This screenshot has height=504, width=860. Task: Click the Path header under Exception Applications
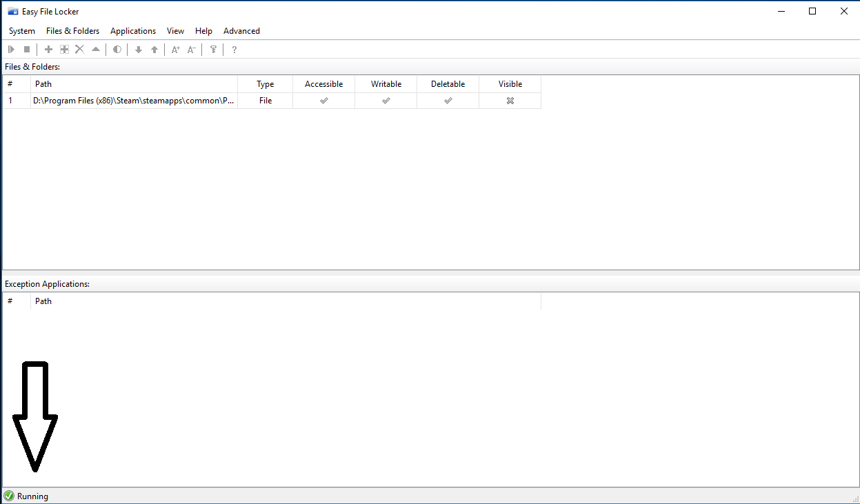point(286,301)
